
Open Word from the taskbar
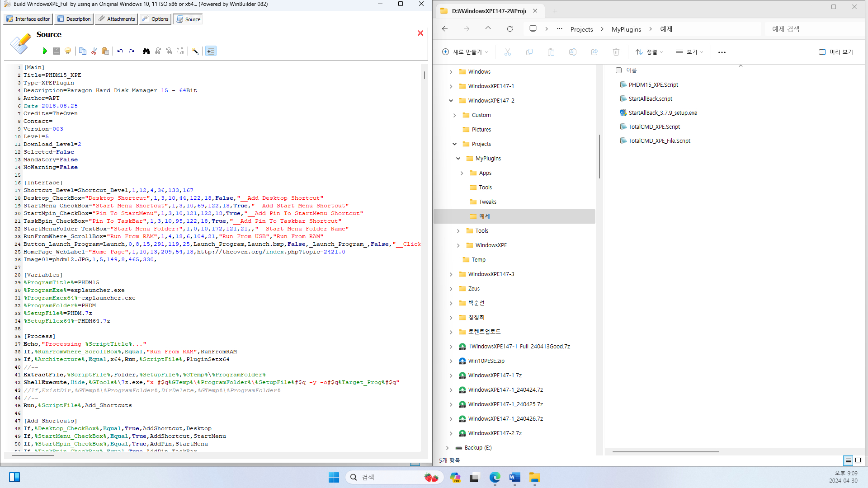click(x=515, y=477)
